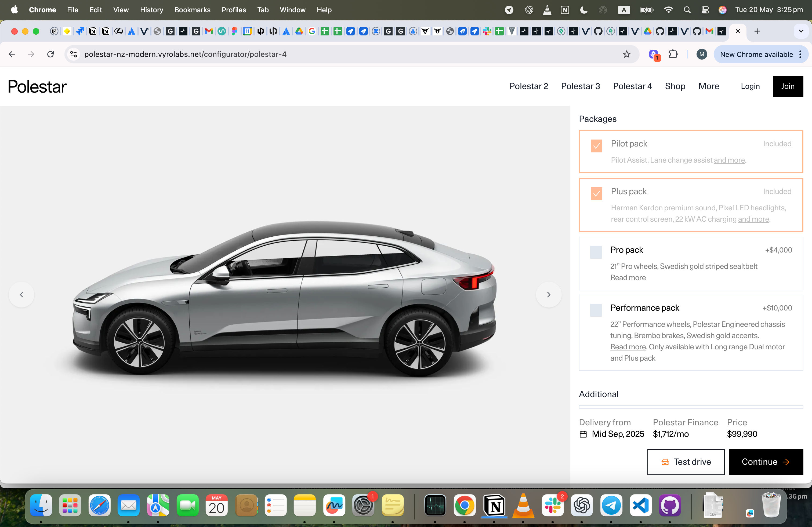The height and width of the screenshot is (527, 812).
Task: Toggle the Pilot pack checkbox
Action: (596, 146)
